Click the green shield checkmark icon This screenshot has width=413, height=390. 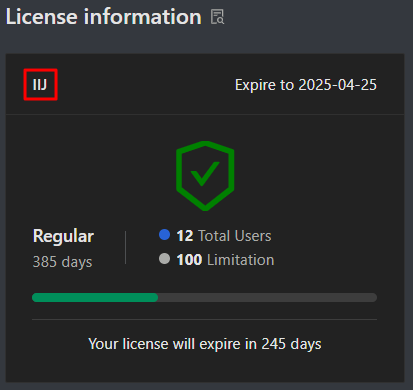tap(205, 176)
